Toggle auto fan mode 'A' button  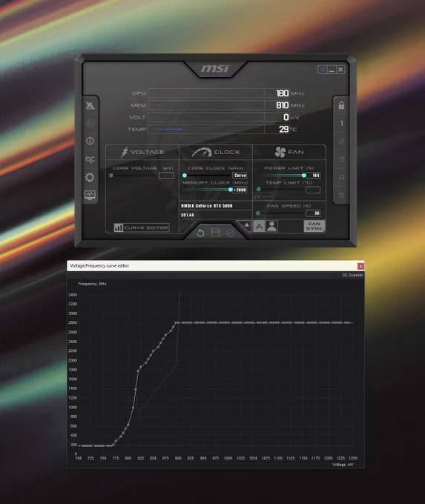259,226
